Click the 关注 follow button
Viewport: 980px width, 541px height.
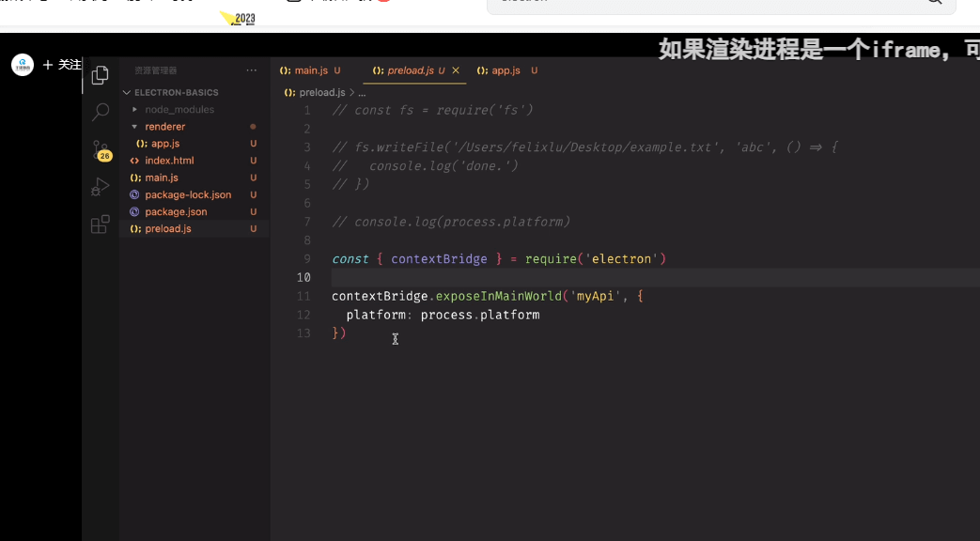[x=62, y=64]
